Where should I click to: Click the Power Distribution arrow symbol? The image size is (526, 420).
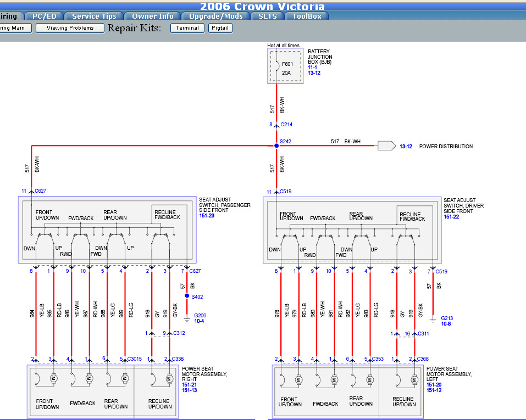tap(386, 146)
